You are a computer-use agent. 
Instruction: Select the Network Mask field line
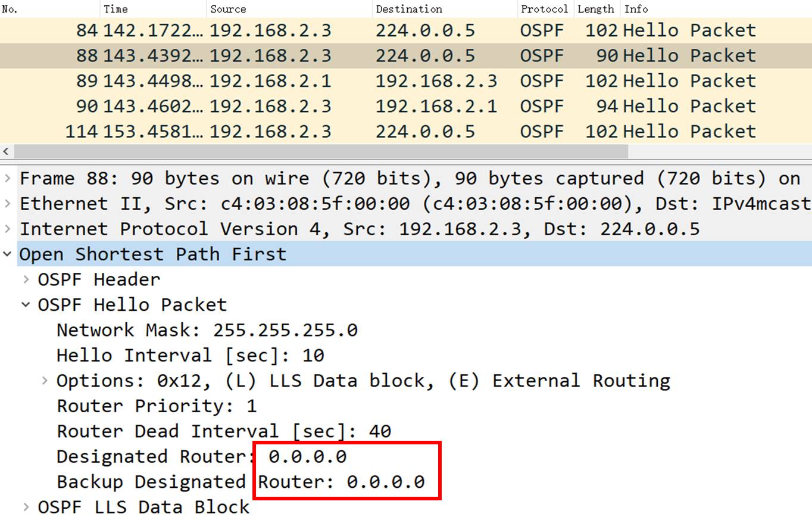207,330
